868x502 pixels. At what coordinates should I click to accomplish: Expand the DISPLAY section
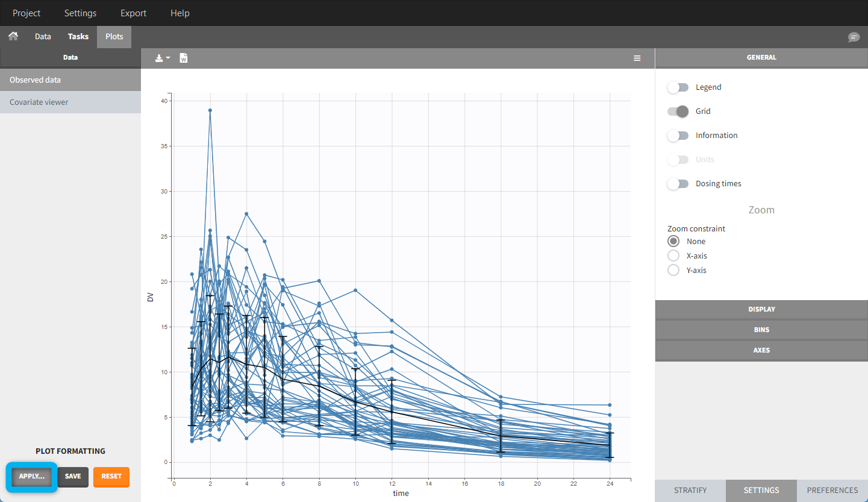(761, 309)
